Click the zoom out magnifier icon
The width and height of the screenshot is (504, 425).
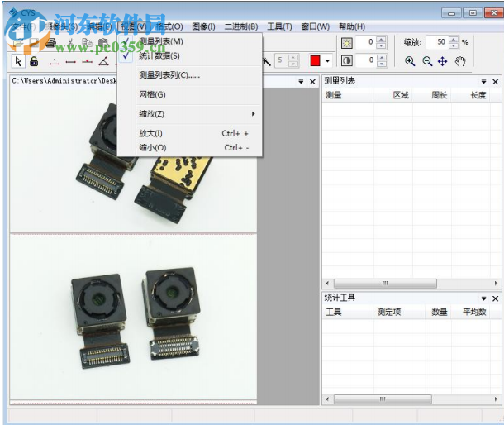tap(427, 61)
